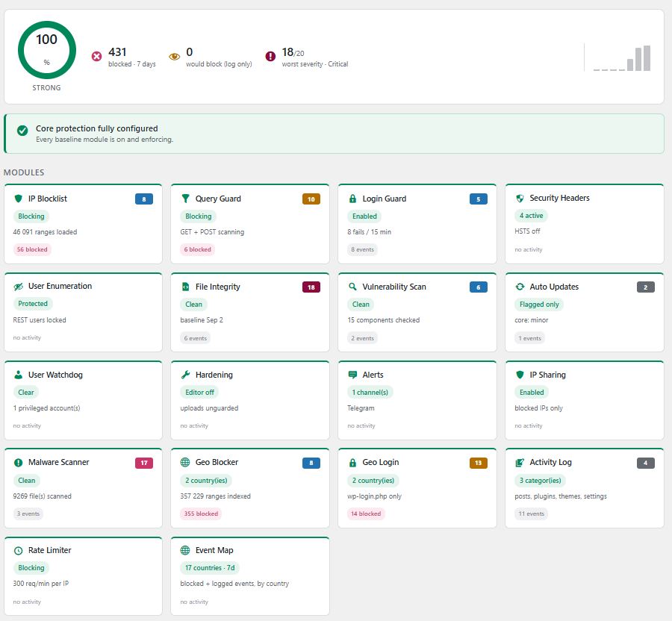Click the bar chart activity sparkline

pyautogui.click(x=621, y=58)
